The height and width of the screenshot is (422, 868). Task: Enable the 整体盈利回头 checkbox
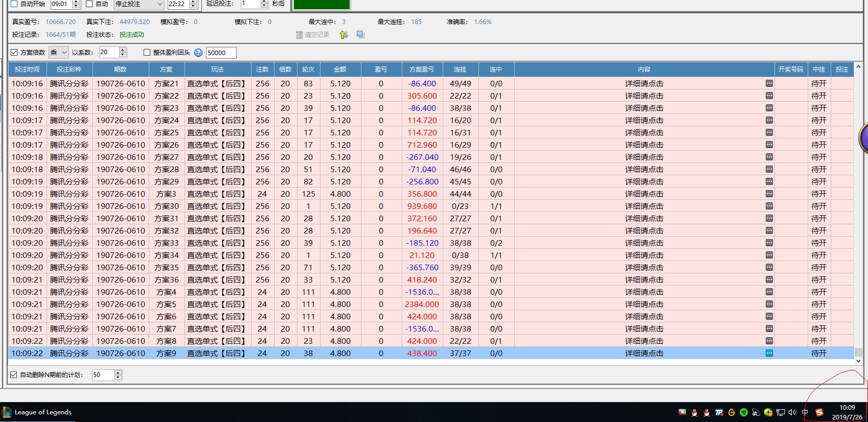pos(147,52)
